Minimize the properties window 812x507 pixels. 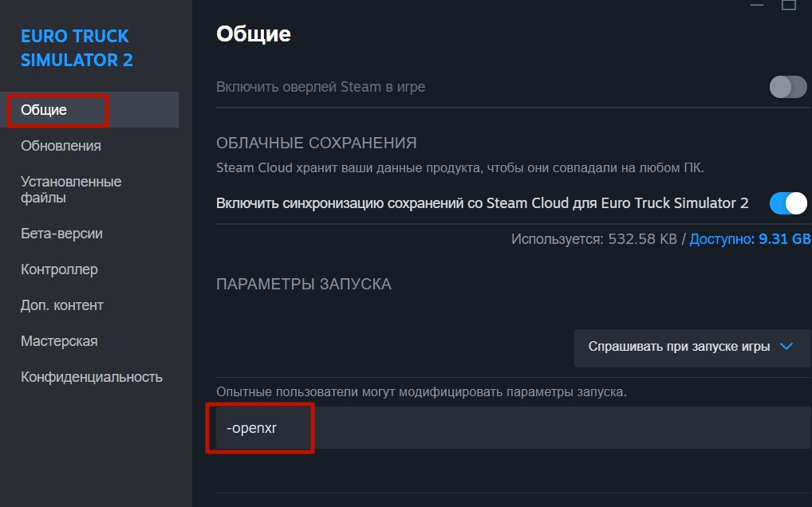tap(757, 5)
